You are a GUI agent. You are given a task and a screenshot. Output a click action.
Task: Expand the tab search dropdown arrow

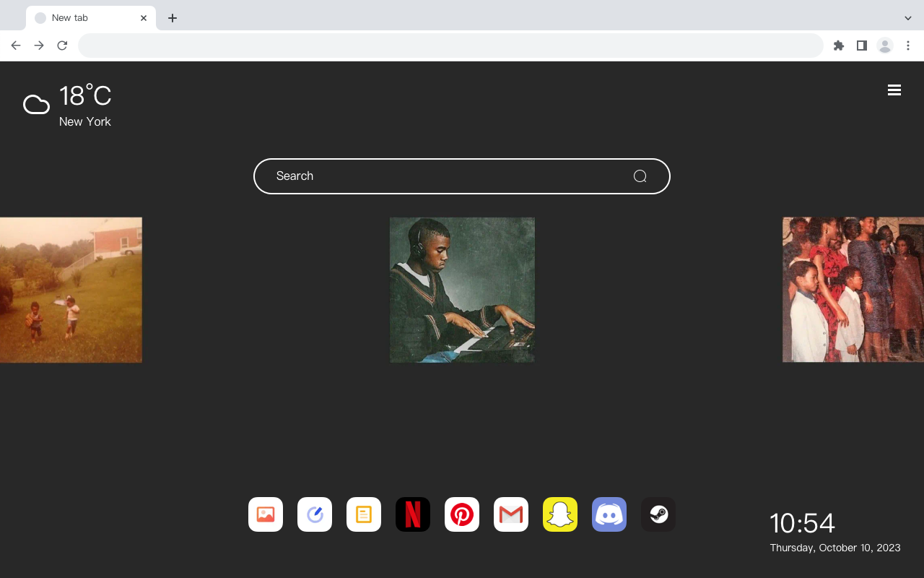[908, 18]
